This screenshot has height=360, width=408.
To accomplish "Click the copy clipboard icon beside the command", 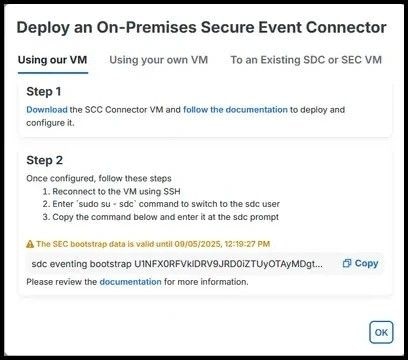I will [x=347, y=263].
